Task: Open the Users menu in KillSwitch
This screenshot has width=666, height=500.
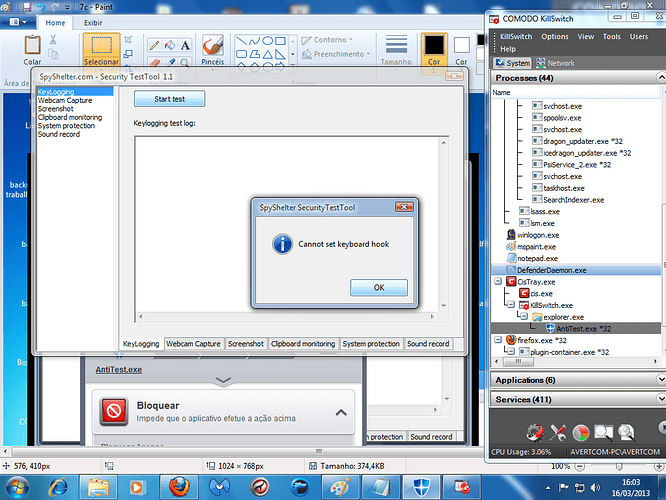Action: [639, 37]
